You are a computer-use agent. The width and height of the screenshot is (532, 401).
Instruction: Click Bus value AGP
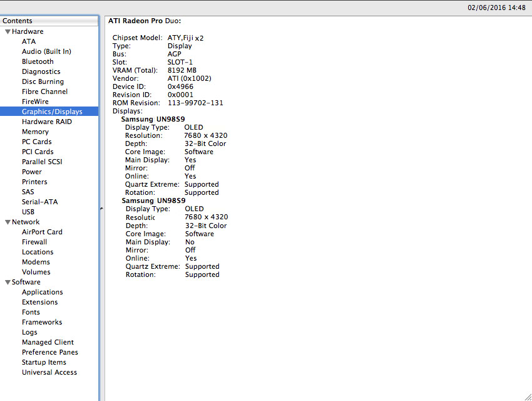[175, 54]
